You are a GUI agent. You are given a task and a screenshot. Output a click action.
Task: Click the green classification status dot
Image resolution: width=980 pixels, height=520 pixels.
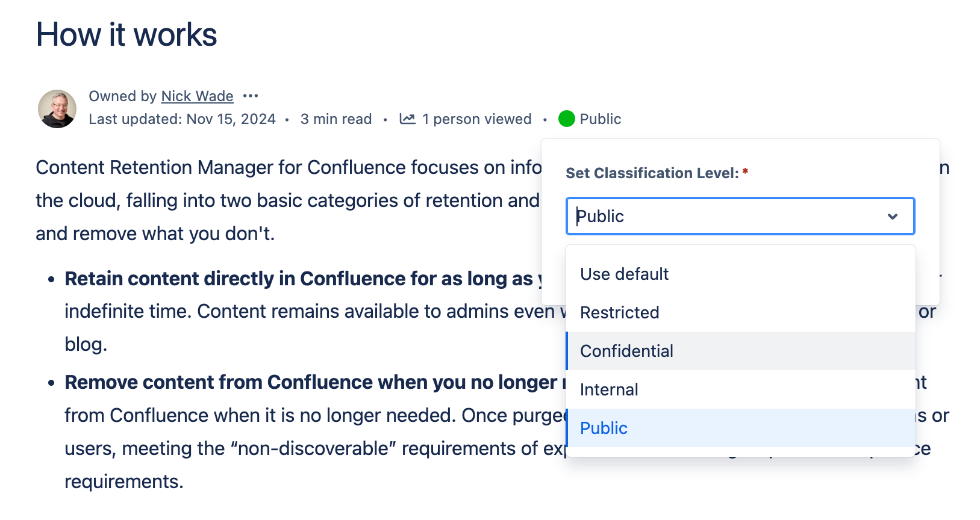click(566, 119)
